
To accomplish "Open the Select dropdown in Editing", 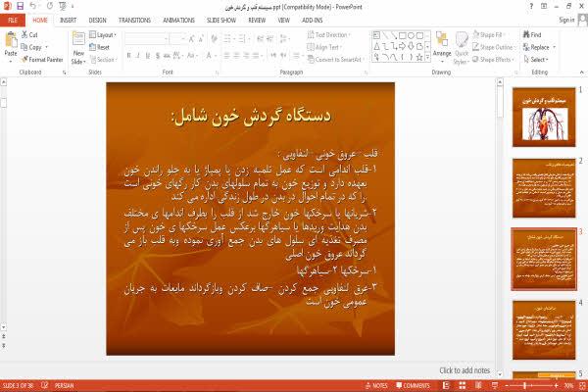I will point(536,59).
